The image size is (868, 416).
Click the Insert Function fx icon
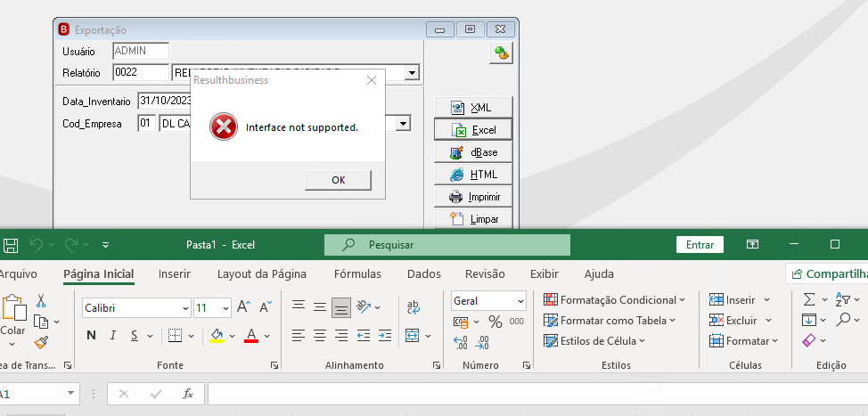188,394
